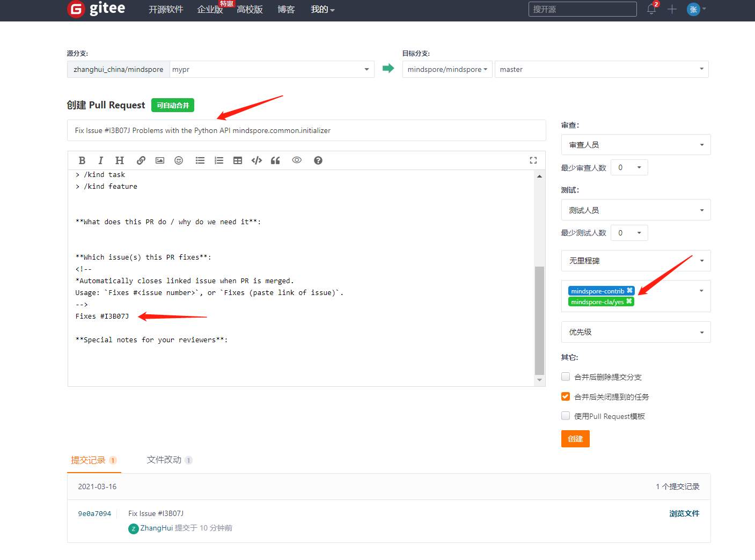This screenshot has width=755, height=560.
Task: Open the 审查人员 reviewers dropdown
Action: tap(636, 145)
